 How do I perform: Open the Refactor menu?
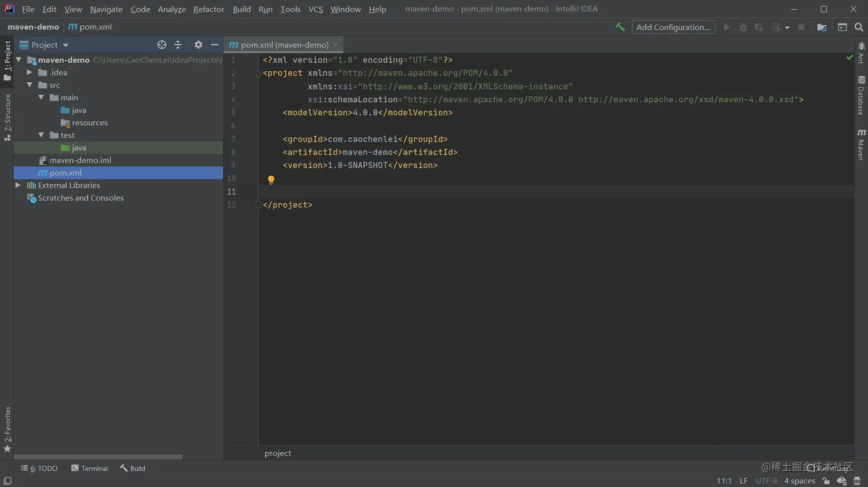pos(208,9)
